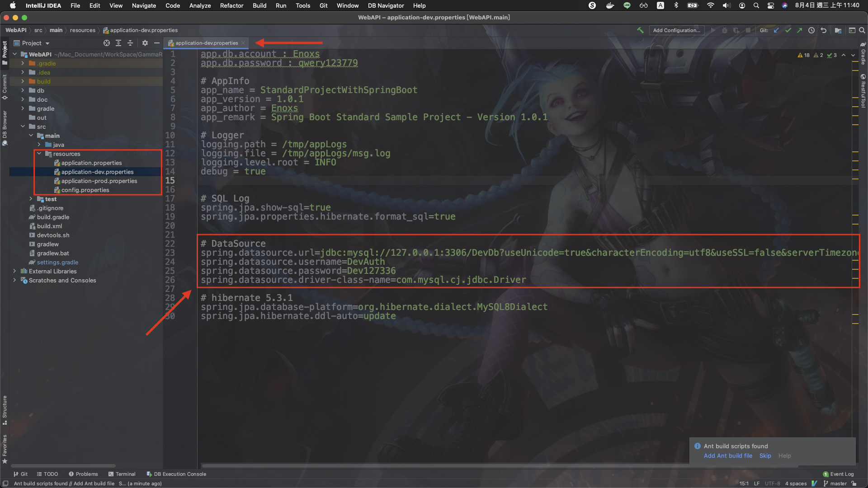This screenshot has width=868, height=488.
Task: Open the Project panel gear options
Action: [145, 43]
